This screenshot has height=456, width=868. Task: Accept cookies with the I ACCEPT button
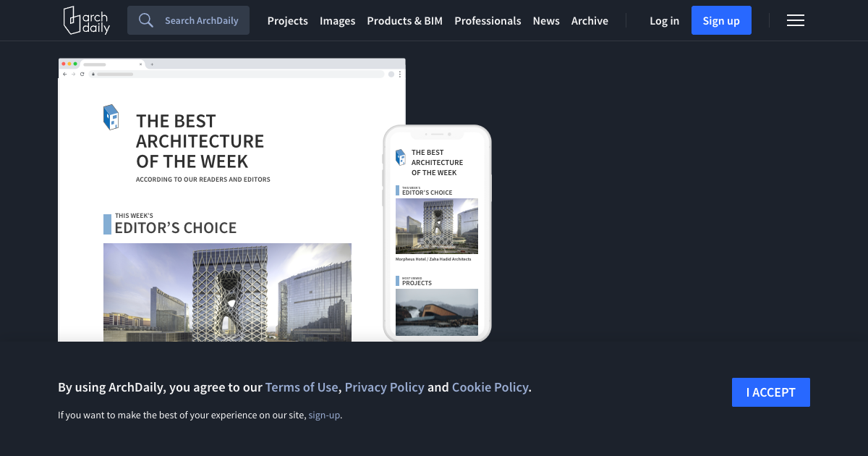point(770,392)
